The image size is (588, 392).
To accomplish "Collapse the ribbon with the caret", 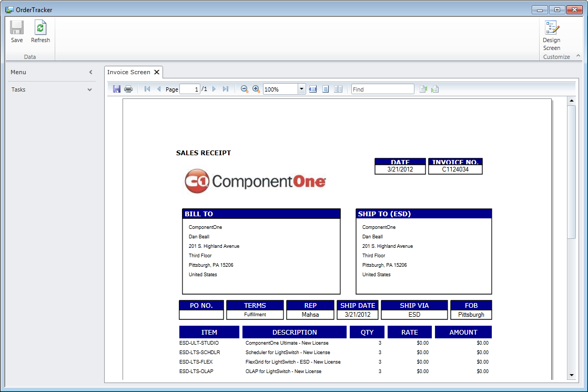I will point(578,56).
